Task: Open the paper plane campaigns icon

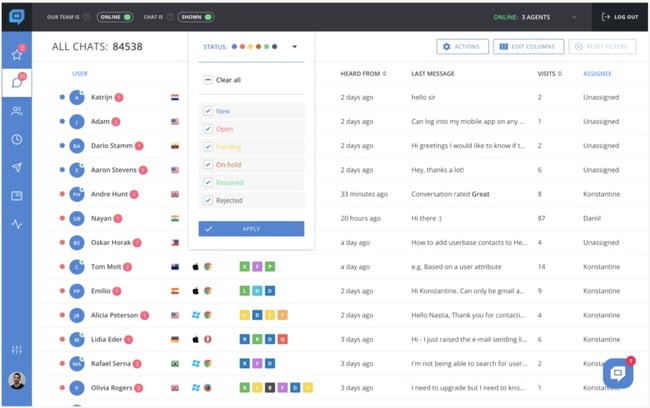Action: (x=16, y=167)
